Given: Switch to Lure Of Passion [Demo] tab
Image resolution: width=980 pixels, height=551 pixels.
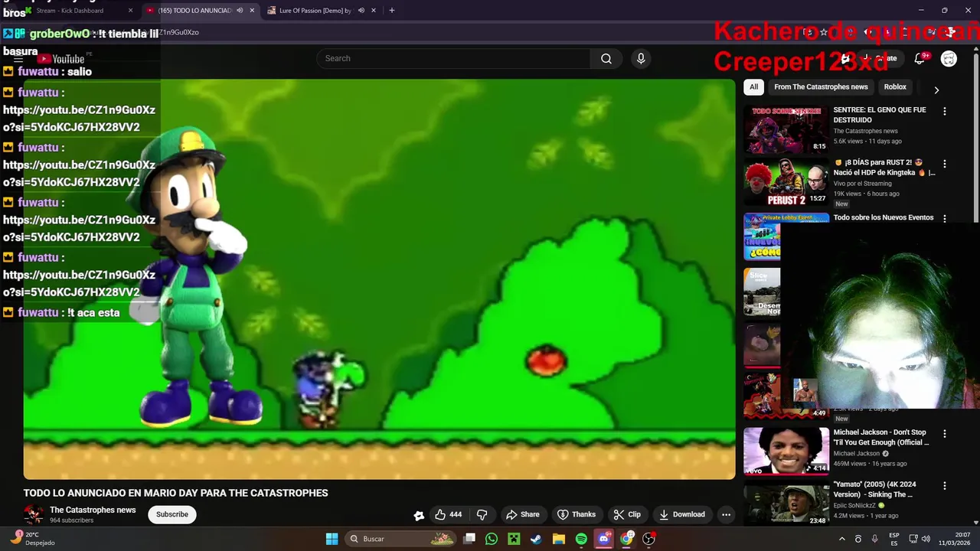Looking at the screenshot, I should [x=322, y=11].
